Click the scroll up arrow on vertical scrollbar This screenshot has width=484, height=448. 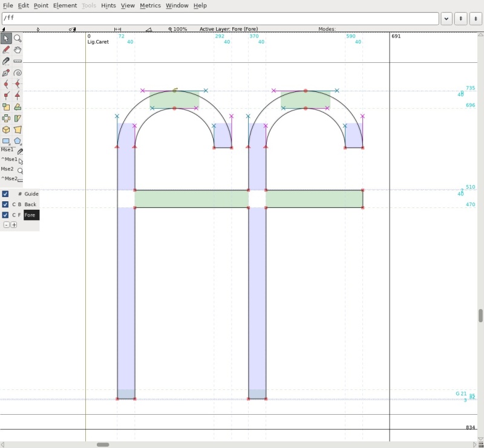[x=480, y=34]
